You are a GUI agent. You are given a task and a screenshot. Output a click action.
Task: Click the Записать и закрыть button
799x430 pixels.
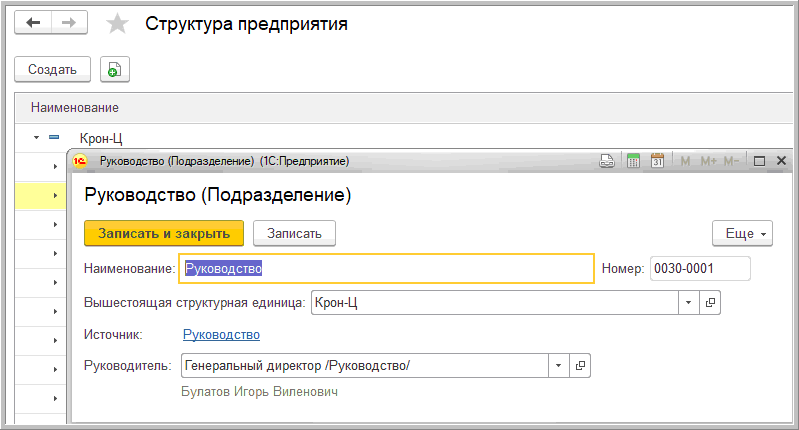point(164,233)
